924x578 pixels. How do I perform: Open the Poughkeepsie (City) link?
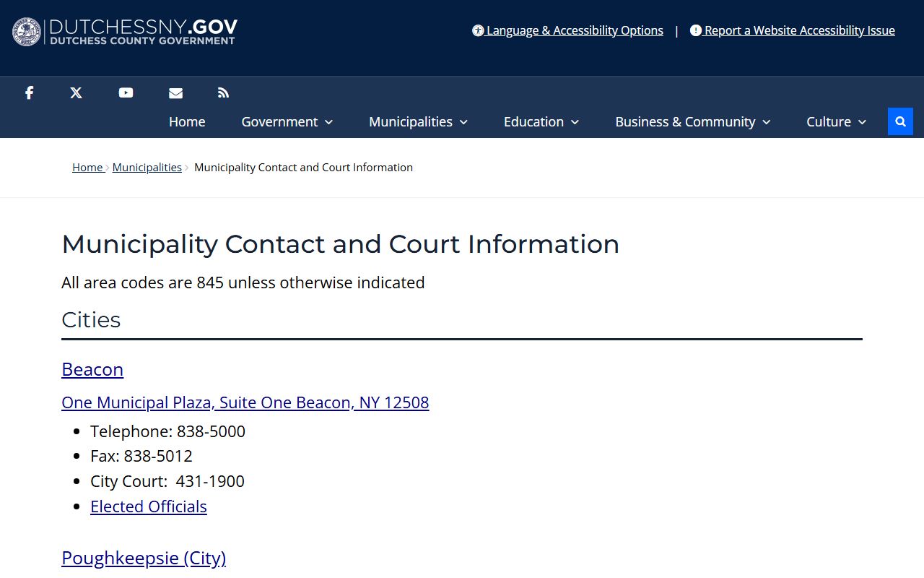point(144,558)
